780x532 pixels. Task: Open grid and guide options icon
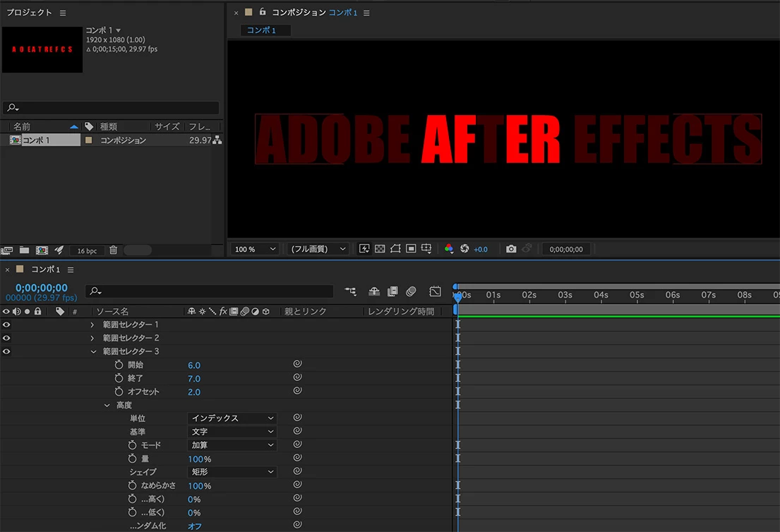426,248
